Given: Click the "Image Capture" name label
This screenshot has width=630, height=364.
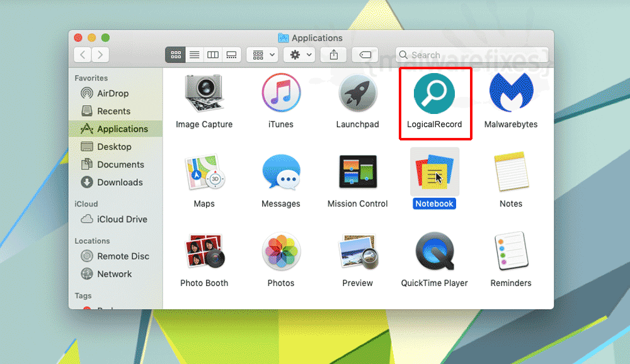Looking at the screenshot, I should [204, 125].
